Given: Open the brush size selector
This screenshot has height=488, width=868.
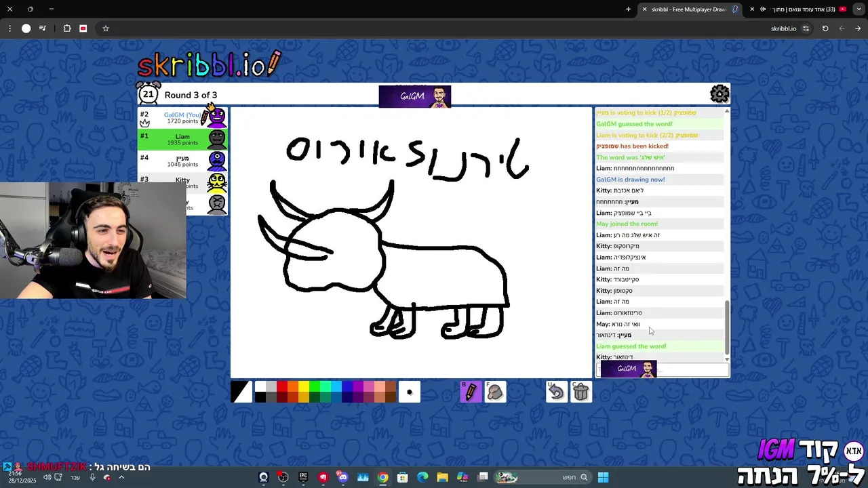Looking at the screenshot, I should [x=409, y=392].
